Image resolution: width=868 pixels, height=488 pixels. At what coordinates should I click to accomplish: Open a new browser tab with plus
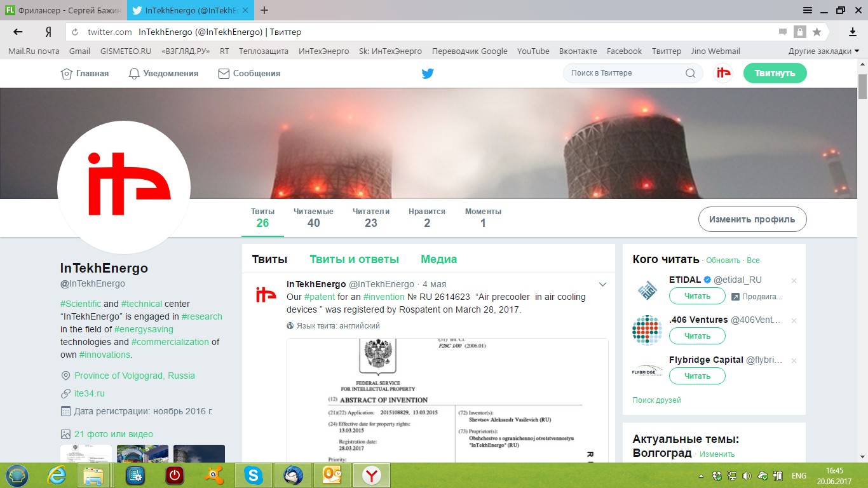tap(264, 10)
